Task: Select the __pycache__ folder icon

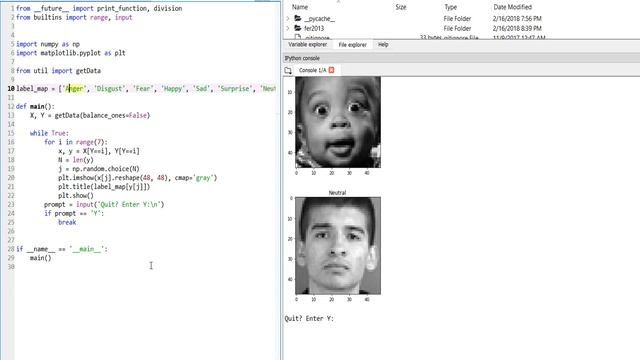Action: click(298, 18)
